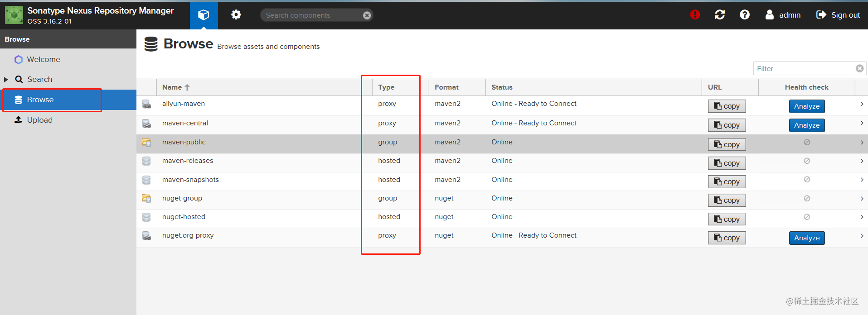Copy URL for maven-releases
The image size is (868, 315).
727,163
